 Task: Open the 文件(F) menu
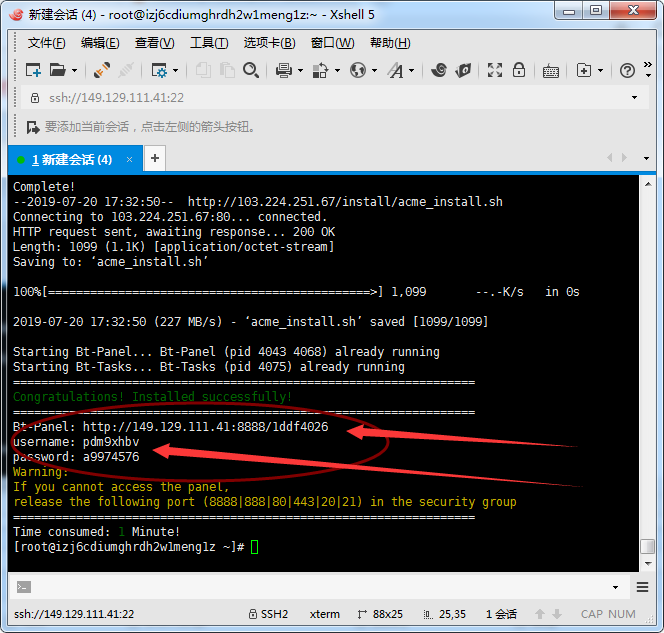point(47,43)
